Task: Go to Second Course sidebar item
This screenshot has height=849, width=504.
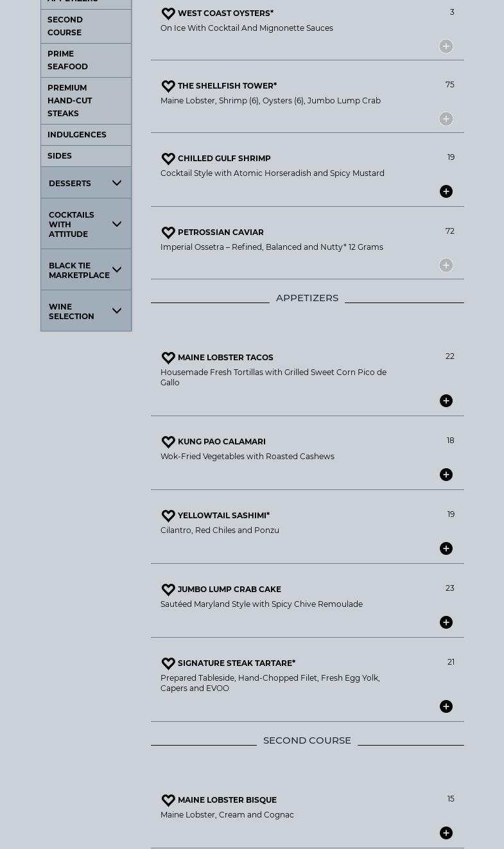Action: [65, 26]
